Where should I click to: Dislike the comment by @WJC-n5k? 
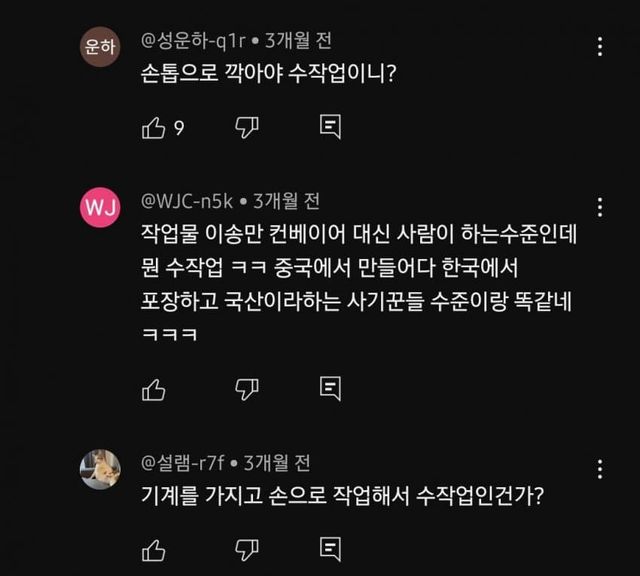click(246, 388)
